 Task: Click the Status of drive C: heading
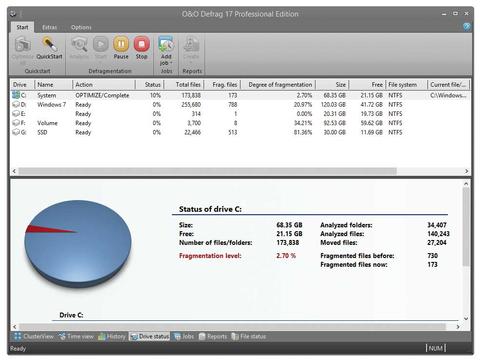click(x=210, y=209)
